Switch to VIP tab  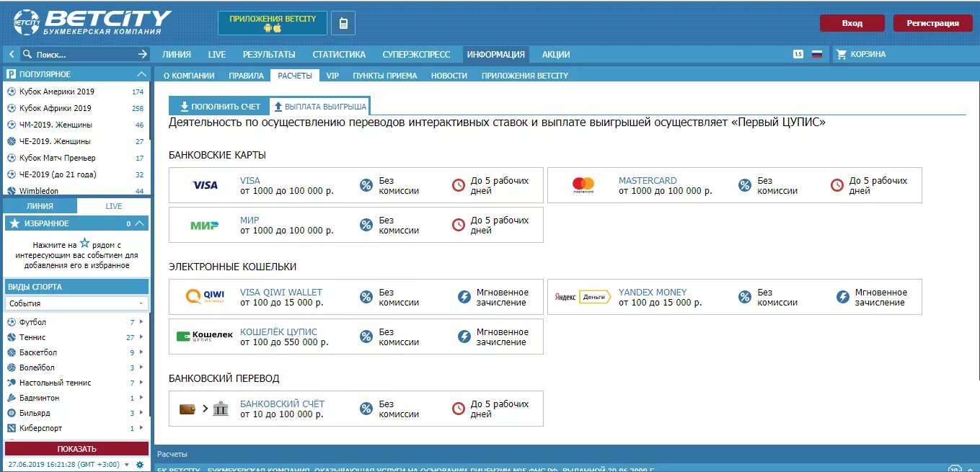point(332,75)
